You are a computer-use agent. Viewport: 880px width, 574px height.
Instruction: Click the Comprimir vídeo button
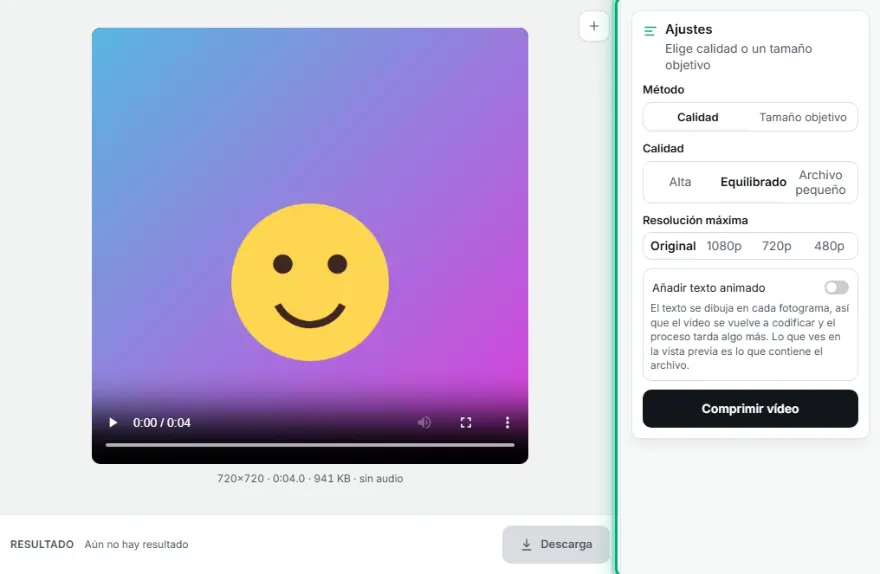750,408
